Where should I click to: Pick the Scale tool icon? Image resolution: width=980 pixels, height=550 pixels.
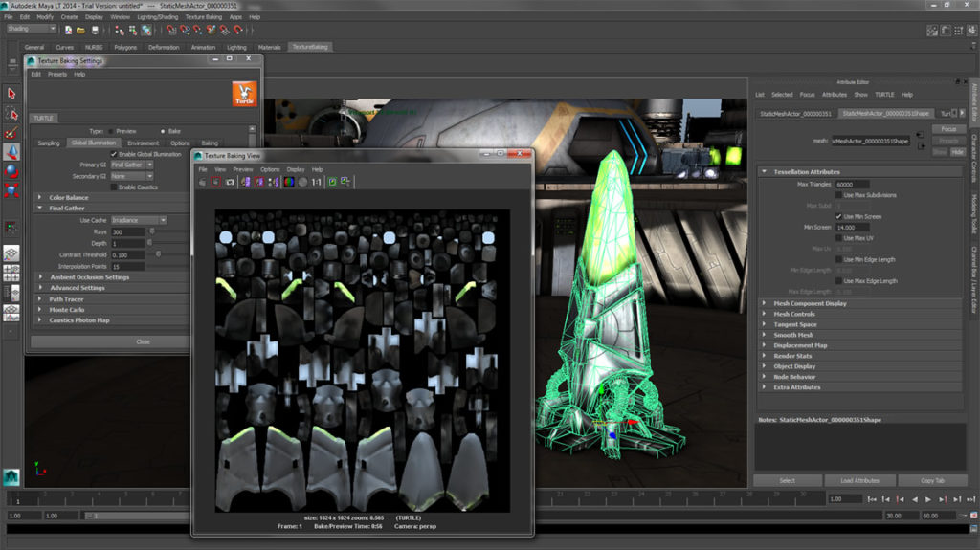tap(11, 190)
